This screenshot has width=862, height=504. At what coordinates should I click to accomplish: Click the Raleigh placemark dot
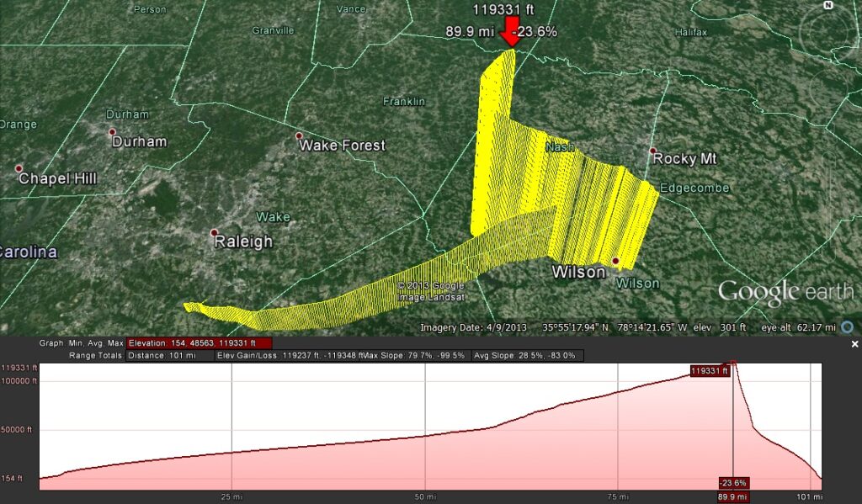[214, 233]
